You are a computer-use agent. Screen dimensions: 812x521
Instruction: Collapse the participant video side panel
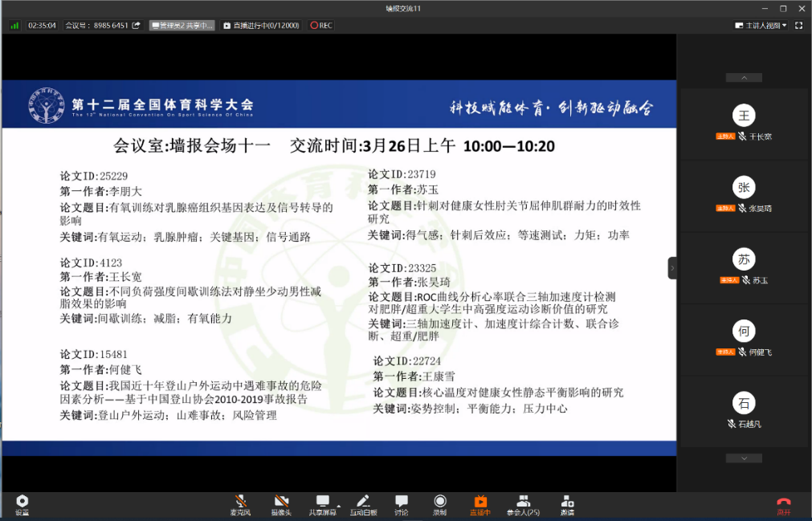672,267
